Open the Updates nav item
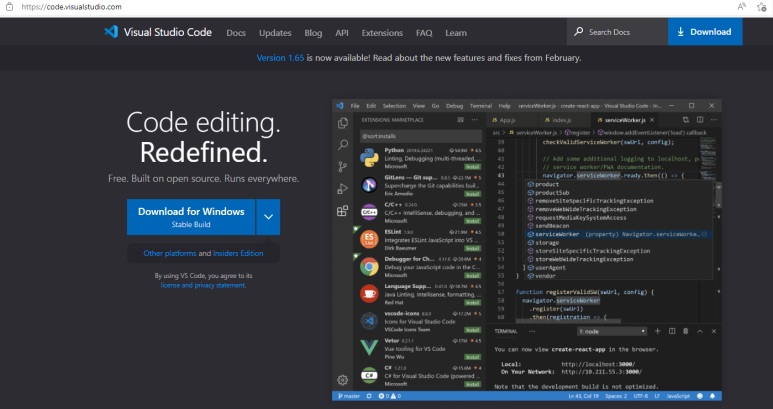Screen dimensions: 773x409 coord(275,33)
